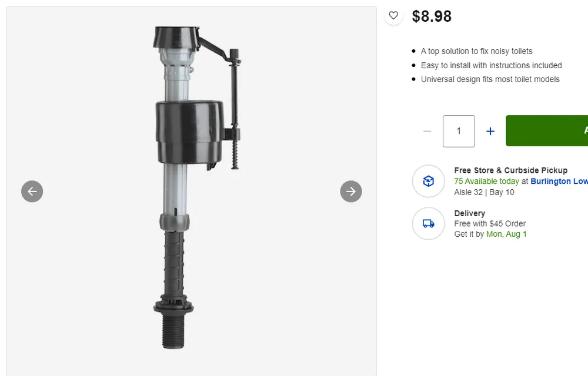Click the $8.98 price text
Viewport: 588px width, 376px height.
tap(432, 16)
